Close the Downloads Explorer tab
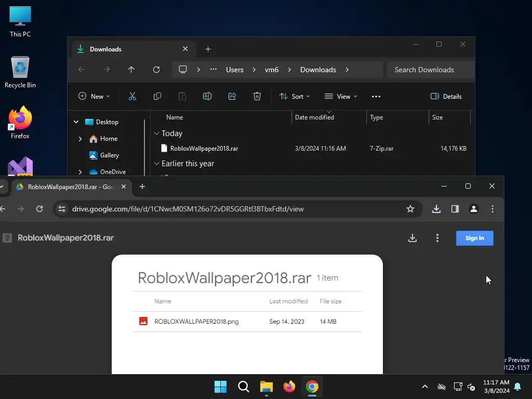This screenshot has width=532, height=399. click(x=185, y=49)
